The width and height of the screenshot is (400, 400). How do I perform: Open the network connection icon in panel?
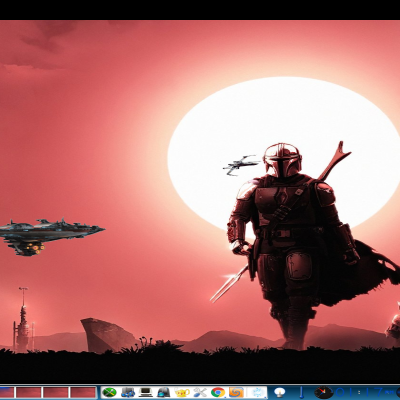(128, 392)
